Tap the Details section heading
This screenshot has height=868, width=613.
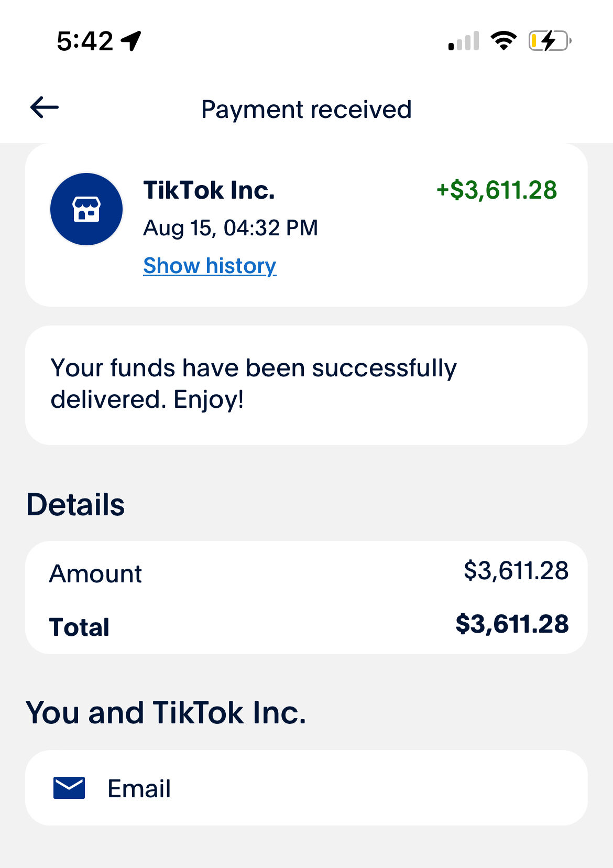[75, 504]
